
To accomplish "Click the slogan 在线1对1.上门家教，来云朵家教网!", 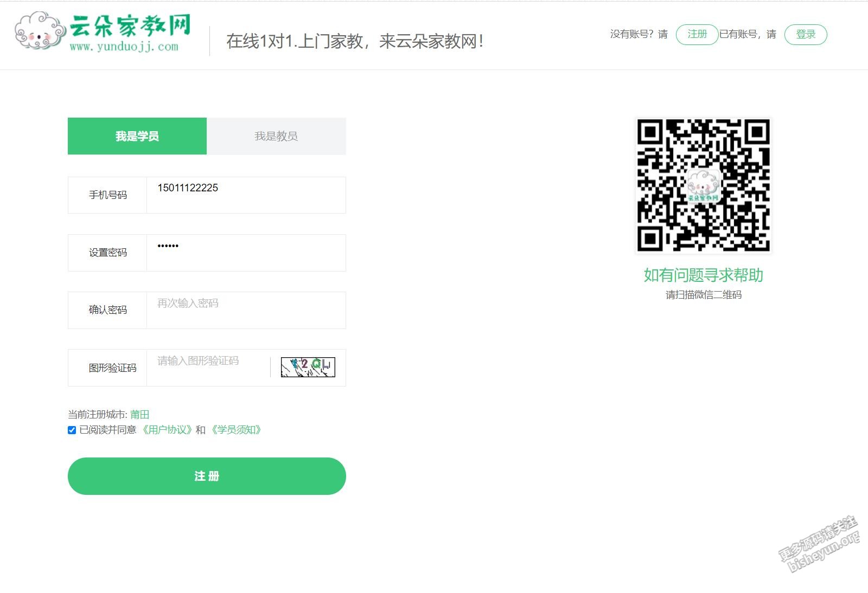I will coord(355,41).
